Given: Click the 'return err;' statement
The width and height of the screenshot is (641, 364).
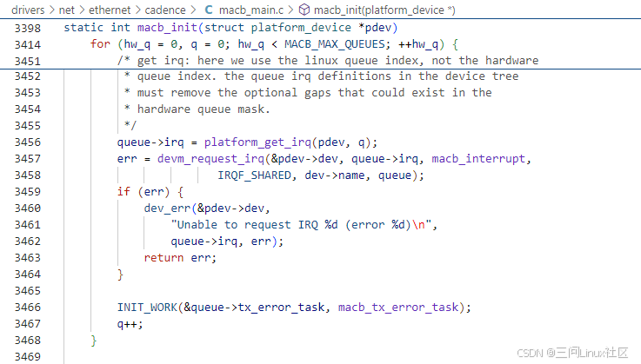Looking at the screenshot, I should [x=180, y=258].
